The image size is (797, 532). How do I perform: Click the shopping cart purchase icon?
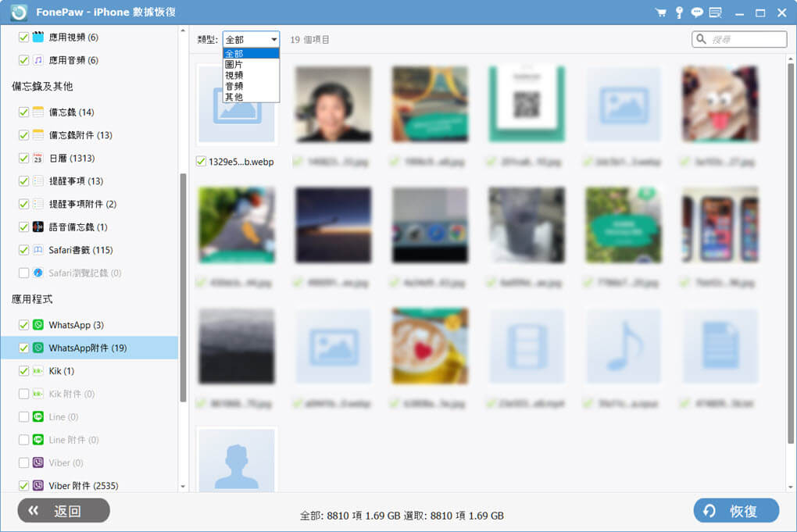661,12
